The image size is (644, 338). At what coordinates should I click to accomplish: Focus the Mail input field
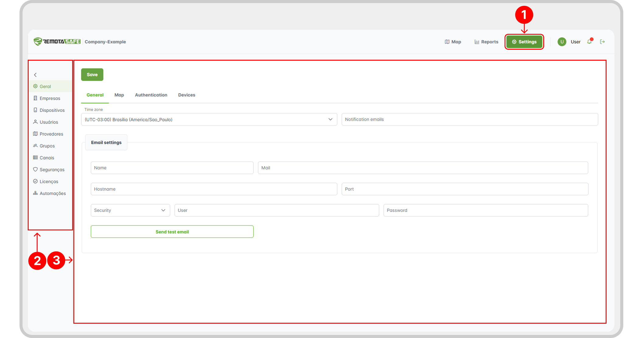click(x=423, y=168)
